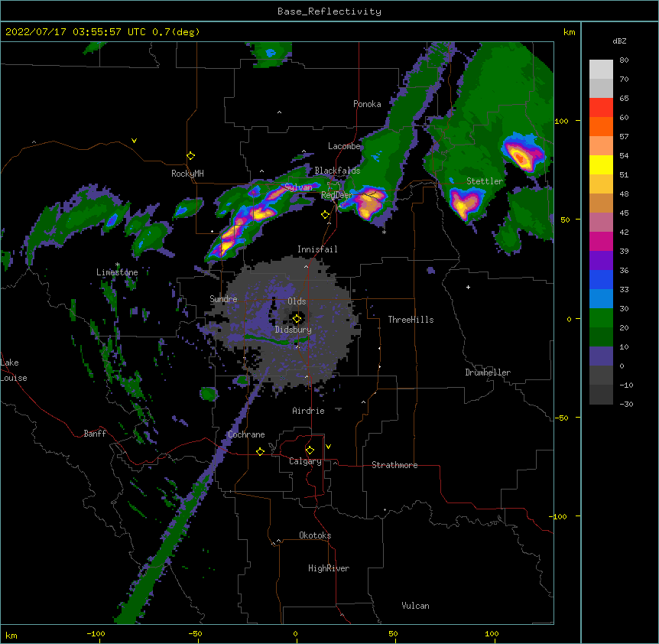
Task: Click the Didsbury town label
Action: pyautogui.click(x=293, y=330)
